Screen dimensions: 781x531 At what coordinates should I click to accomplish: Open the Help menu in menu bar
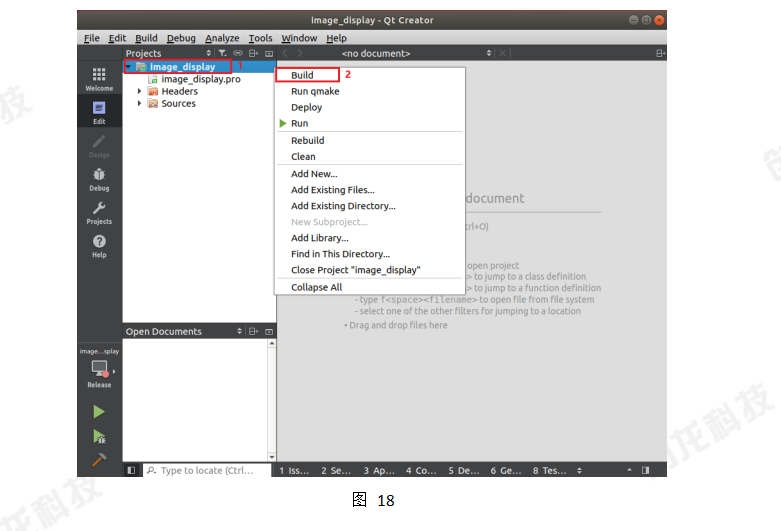(336, 38)
